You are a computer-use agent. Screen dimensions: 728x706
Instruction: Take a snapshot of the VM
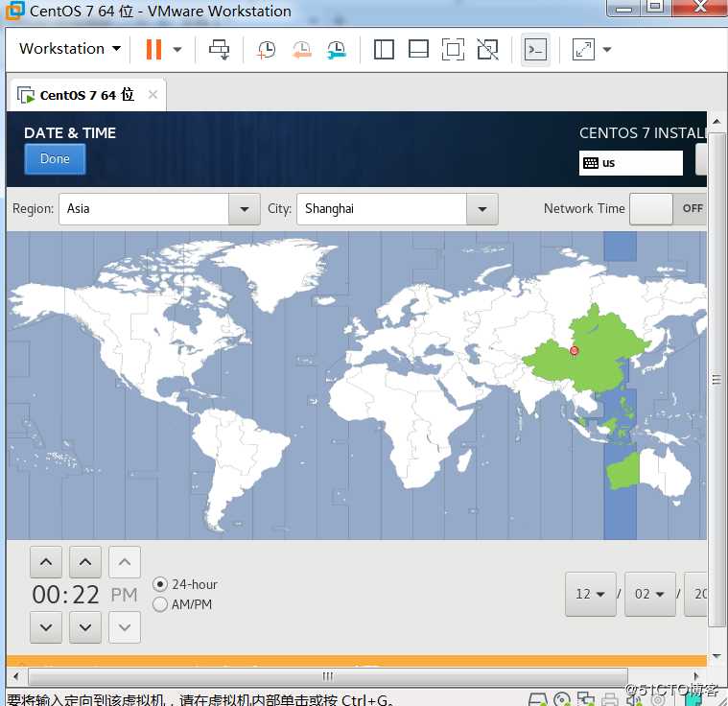coord(267,50)
